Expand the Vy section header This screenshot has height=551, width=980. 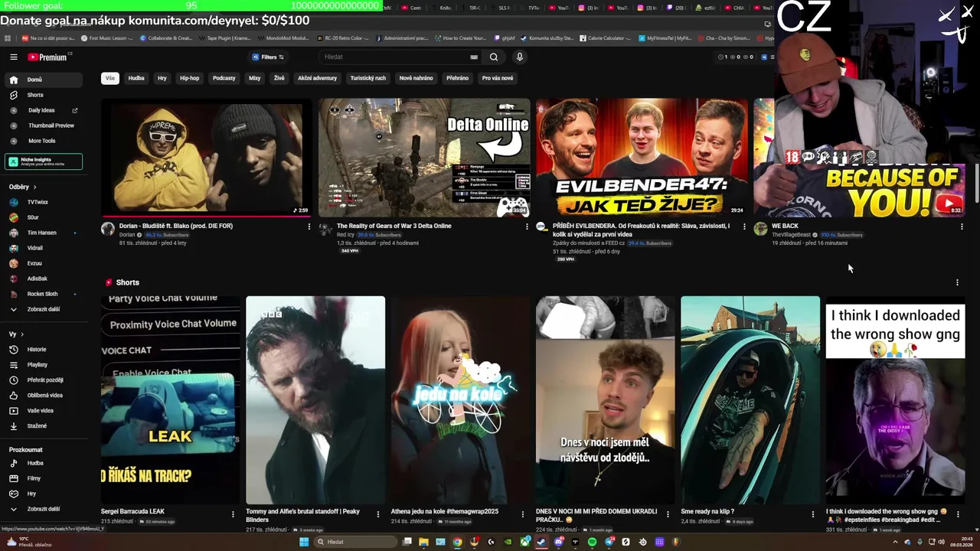(x=17, y=334)
